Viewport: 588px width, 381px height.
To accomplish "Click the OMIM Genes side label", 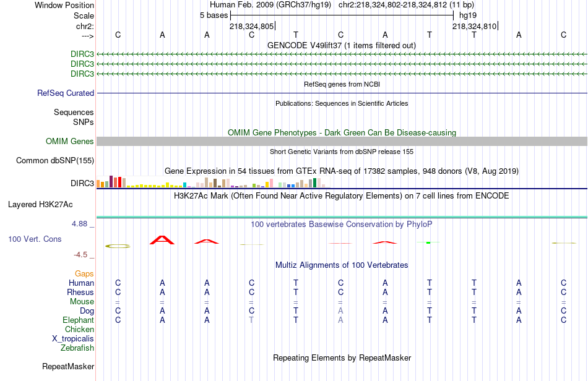I will click(x=69, y=141).
